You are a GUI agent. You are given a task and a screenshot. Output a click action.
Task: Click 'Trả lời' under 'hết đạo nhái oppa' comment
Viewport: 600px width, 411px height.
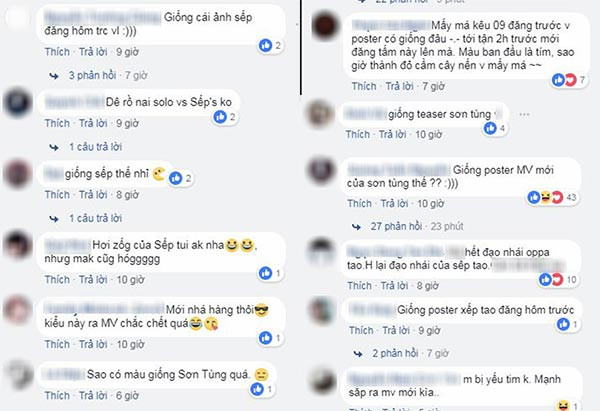[x=396, y=286]
